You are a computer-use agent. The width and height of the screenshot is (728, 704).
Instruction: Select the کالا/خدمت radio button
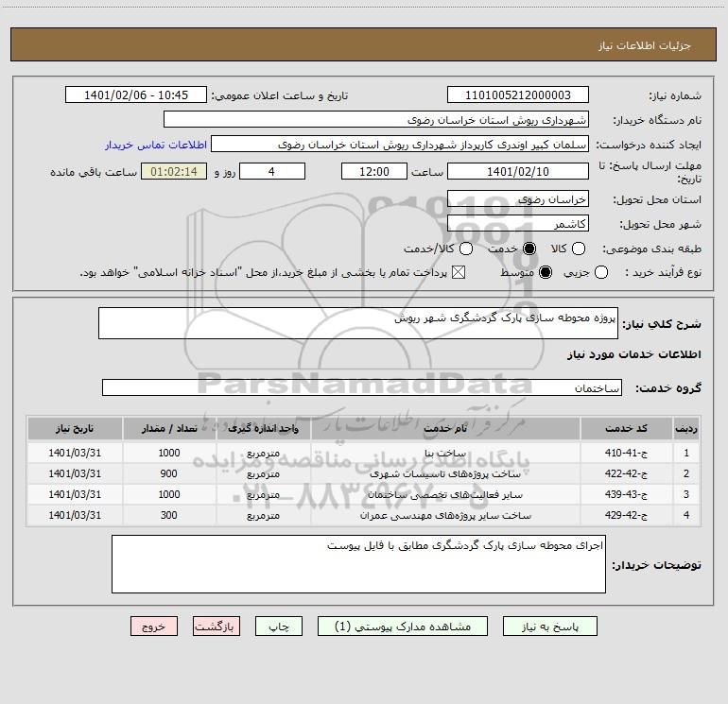[466, 249]
